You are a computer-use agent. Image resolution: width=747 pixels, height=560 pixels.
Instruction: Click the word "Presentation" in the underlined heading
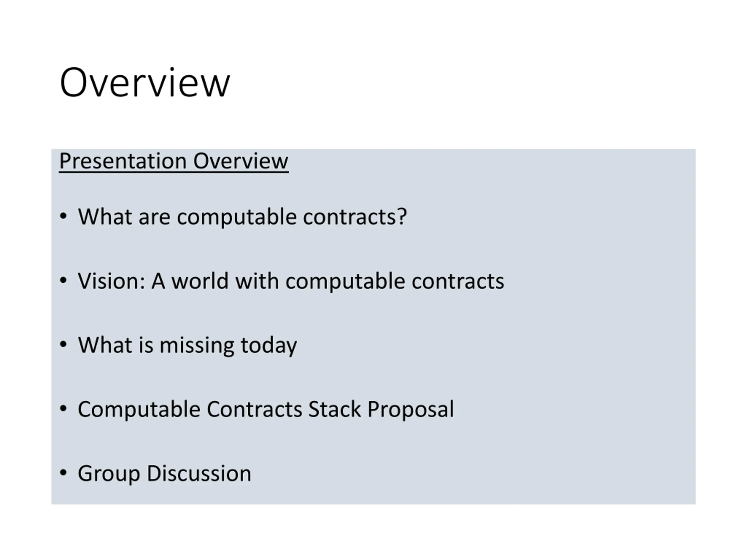pyautogui.click(x=123, y=161)
